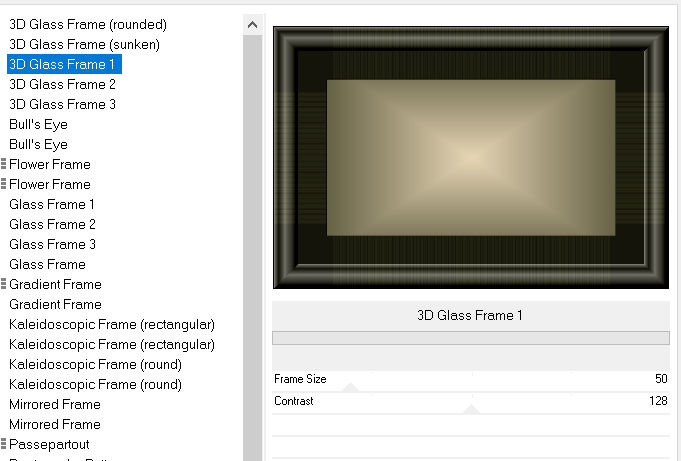Click the empty progress bar under title

471,338
